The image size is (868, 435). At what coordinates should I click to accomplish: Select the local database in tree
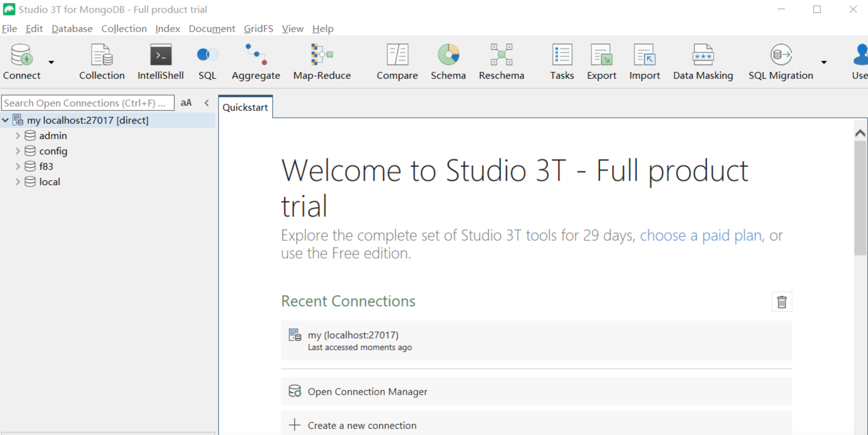point(49,182)
